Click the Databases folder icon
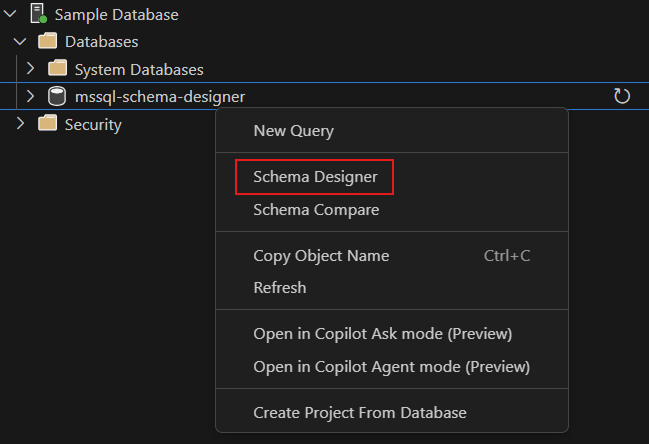This screenshot has width=649, height=444. (x=47, y=42)
